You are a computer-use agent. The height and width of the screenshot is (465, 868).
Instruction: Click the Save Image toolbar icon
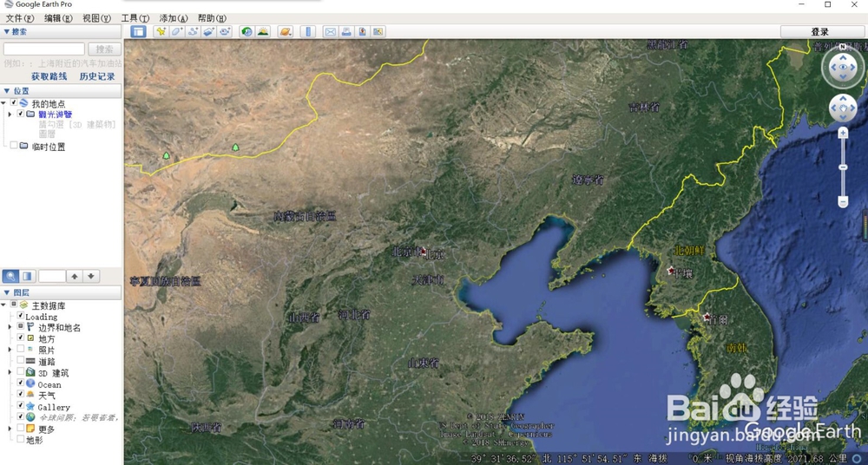point(363,31)
